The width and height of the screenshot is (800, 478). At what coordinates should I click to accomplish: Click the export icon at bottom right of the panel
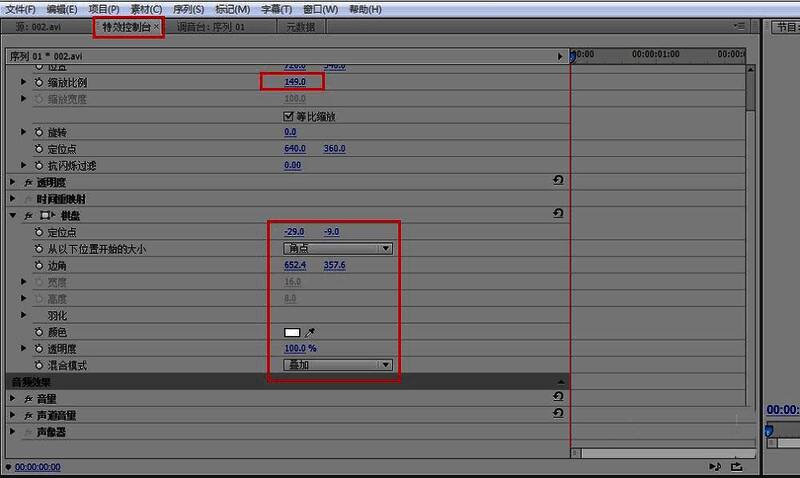[737, 466]
